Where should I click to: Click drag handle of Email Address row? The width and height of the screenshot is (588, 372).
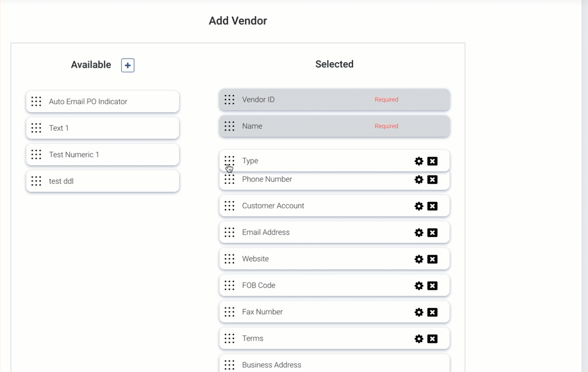point(229,232)
